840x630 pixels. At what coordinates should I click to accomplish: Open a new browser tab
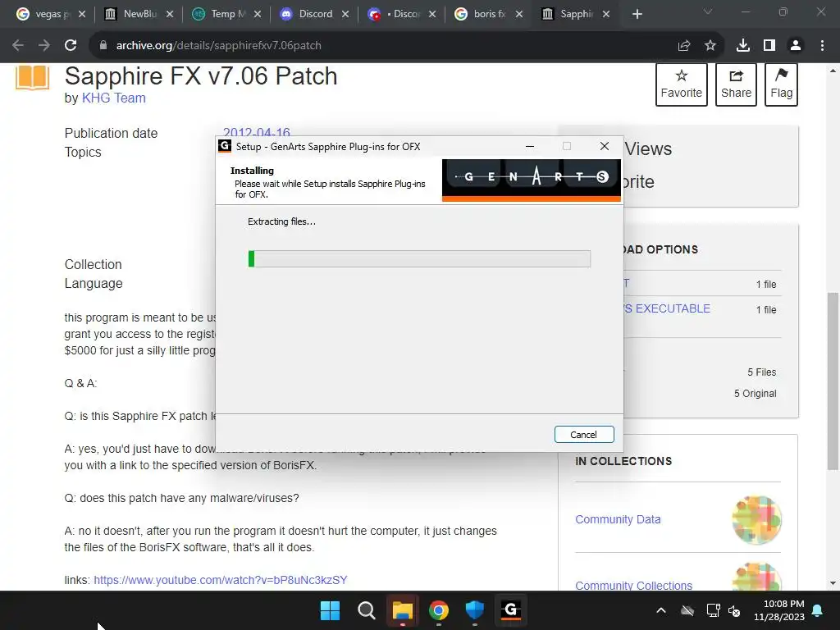[637, 15]
